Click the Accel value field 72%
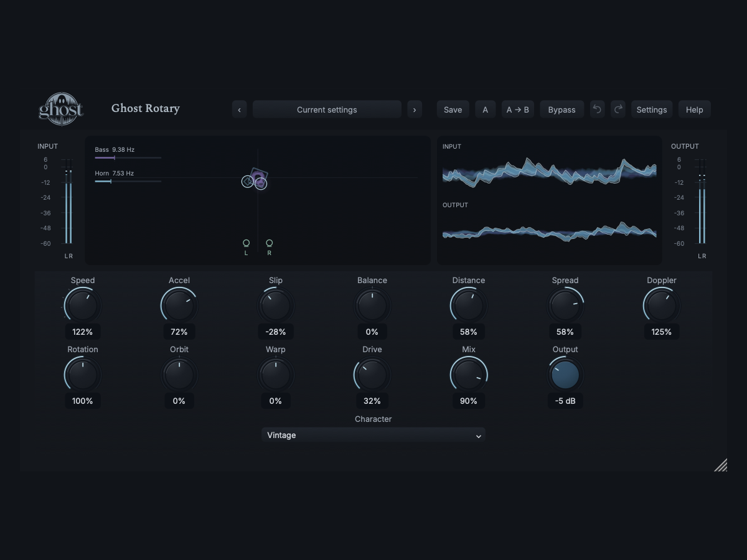The width and height of the screenshot is (747, 560). point(179,332)
